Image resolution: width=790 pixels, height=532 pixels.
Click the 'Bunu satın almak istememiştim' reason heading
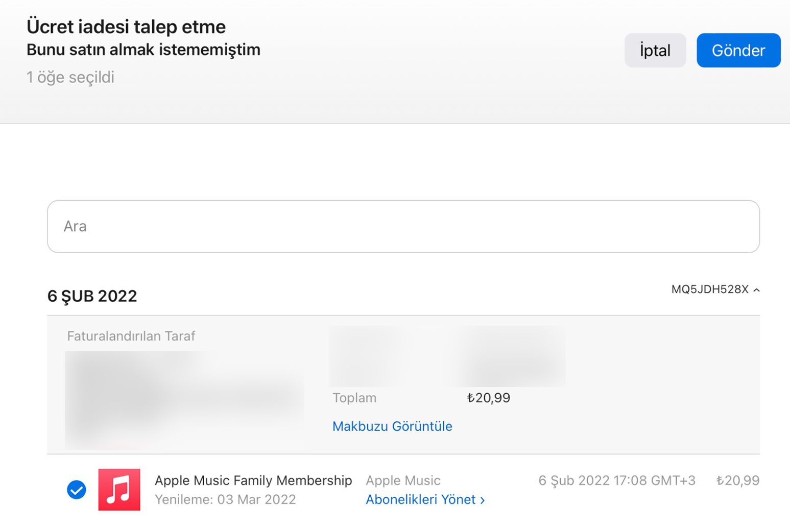click(x=143, y=50)
